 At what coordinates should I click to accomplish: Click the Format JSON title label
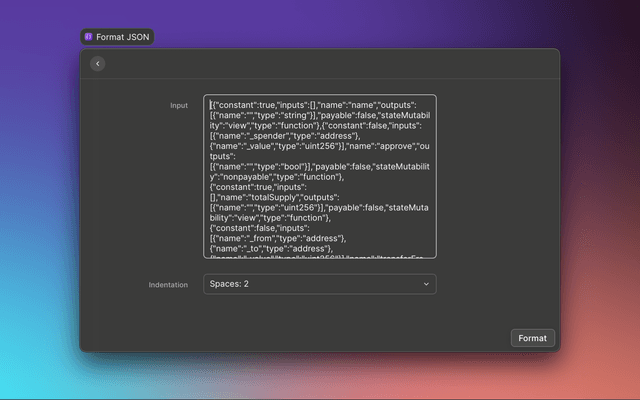point(123,36)
